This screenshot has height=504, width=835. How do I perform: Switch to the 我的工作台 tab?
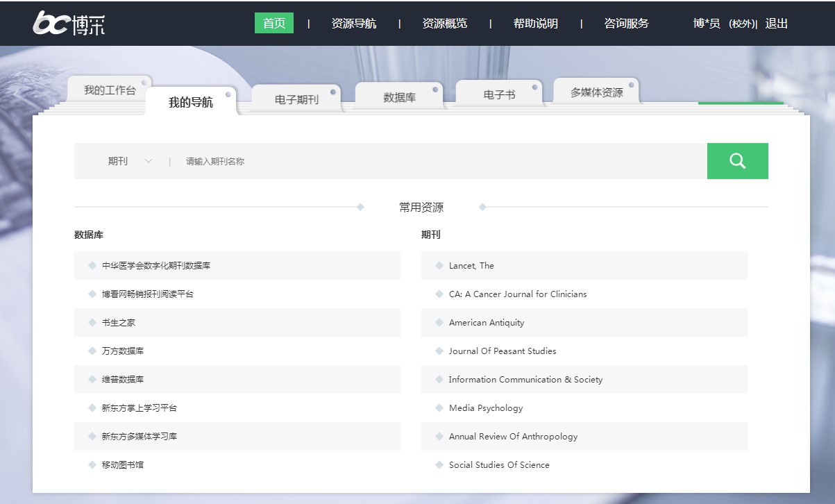tap(110, 90)
